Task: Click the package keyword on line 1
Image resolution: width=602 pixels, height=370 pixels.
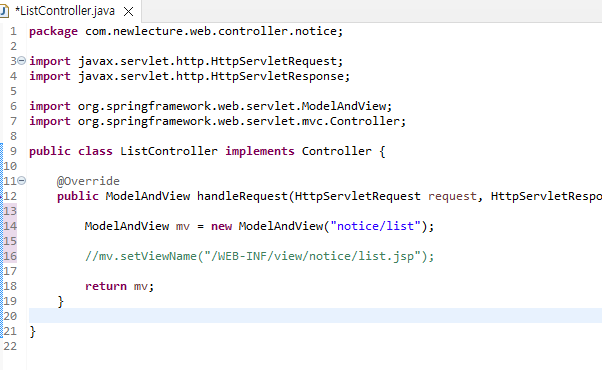Action: coord(53,31)
